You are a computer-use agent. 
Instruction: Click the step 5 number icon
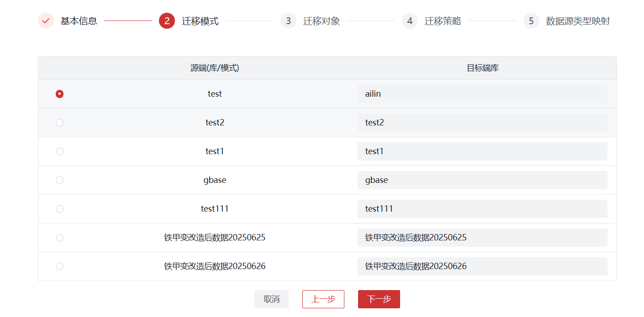[x=531, y=21]
